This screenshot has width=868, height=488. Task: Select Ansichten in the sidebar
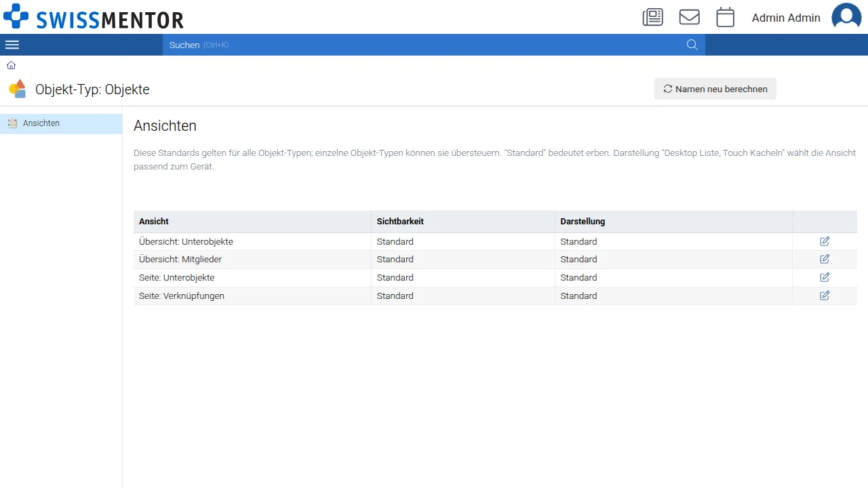[61, 123]
